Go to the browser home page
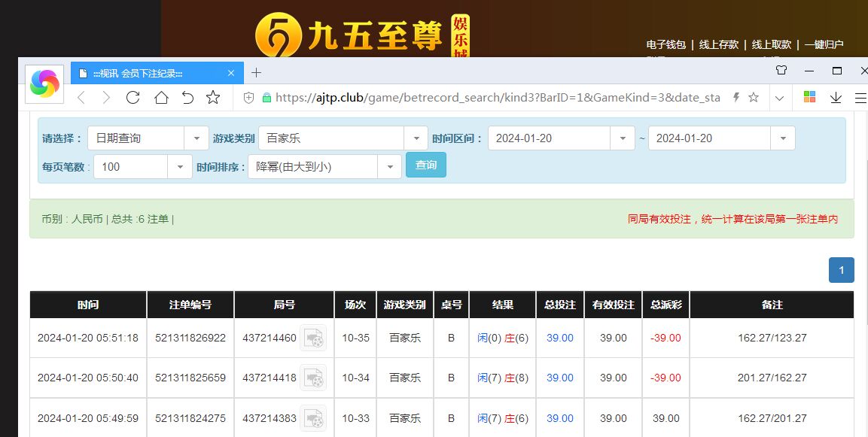 [x=160, y=98]
